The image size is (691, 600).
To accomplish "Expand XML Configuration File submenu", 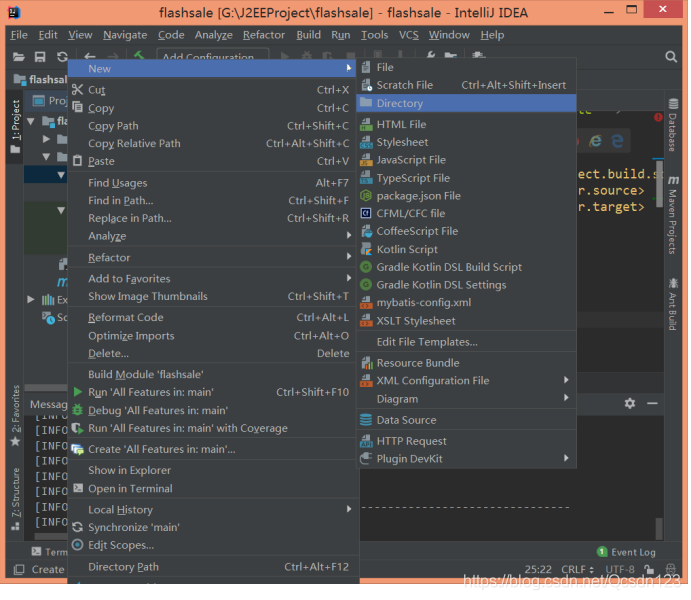I will [466, 381].
